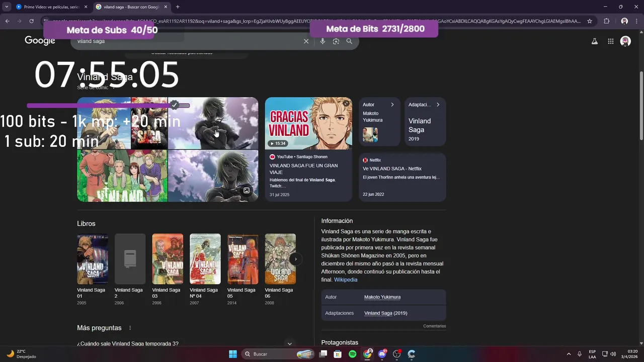The height and width of the screenshot is (362, 644).
Task: Go to the Google homepage logo
Action: tap(40, 41)
